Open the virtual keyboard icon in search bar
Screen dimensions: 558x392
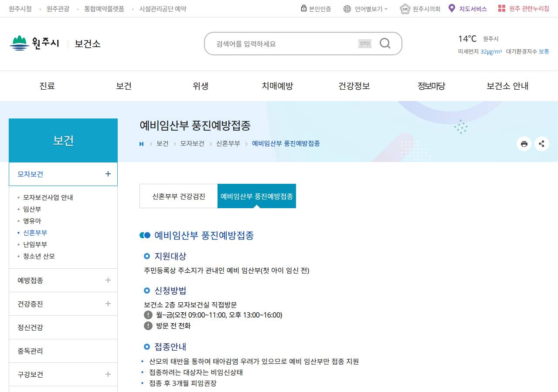pyautogui.click(x=365, y=44)
